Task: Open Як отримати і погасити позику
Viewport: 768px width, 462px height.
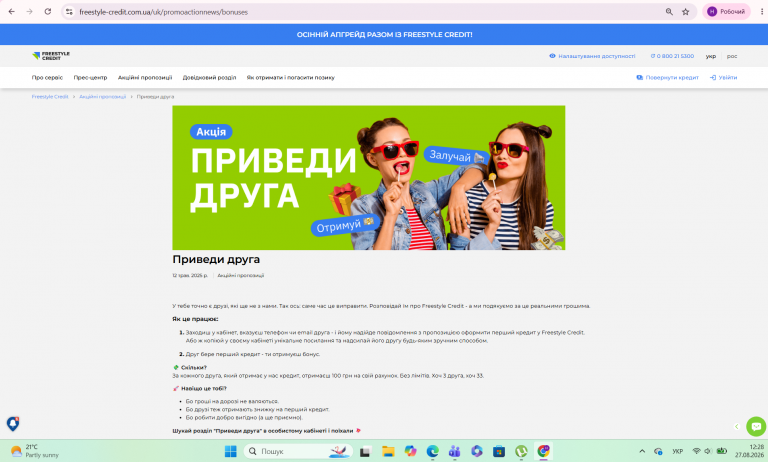Action: [290, 77]
